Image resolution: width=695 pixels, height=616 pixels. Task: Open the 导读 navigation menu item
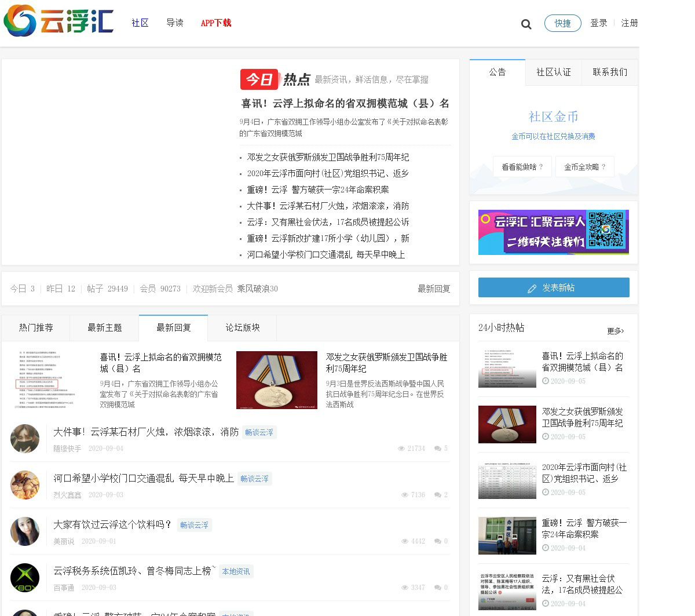click(x=174, y=23)
